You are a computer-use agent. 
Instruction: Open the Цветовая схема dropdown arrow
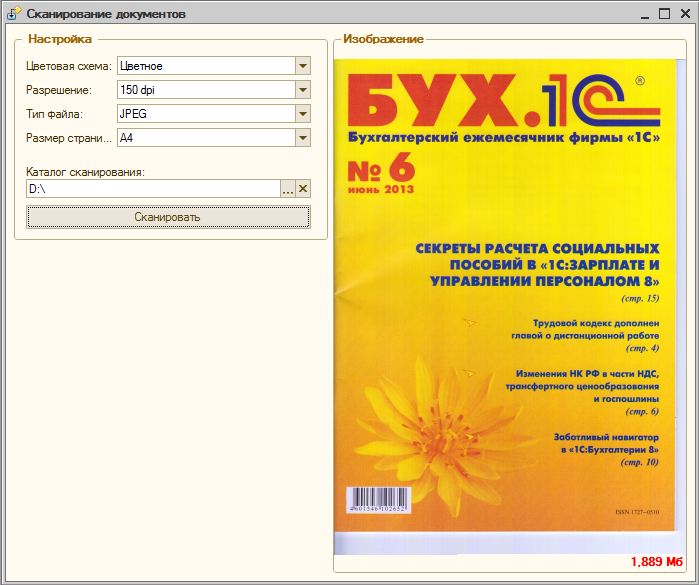pos(303,66)
